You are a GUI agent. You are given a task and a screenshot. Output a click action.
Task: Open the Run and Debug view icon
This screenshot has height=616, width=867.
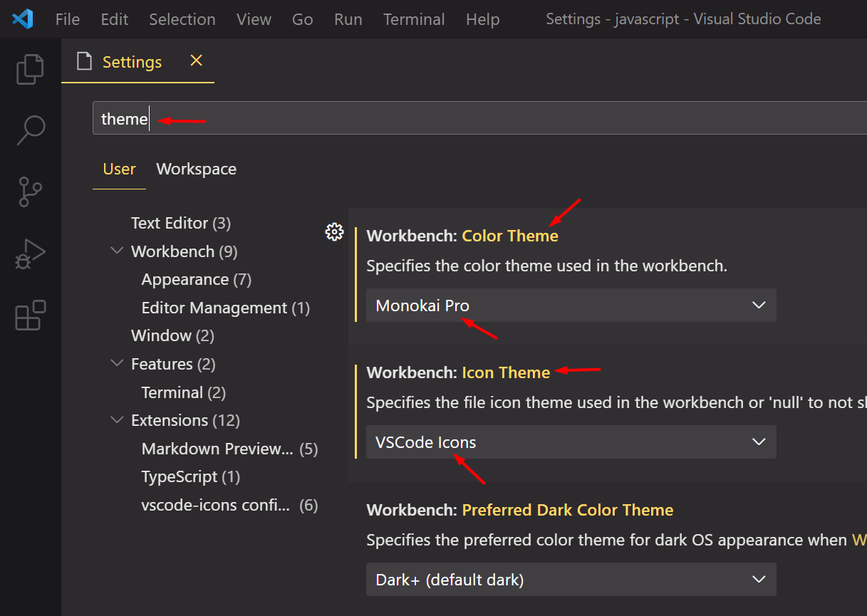tap(30, 254)
